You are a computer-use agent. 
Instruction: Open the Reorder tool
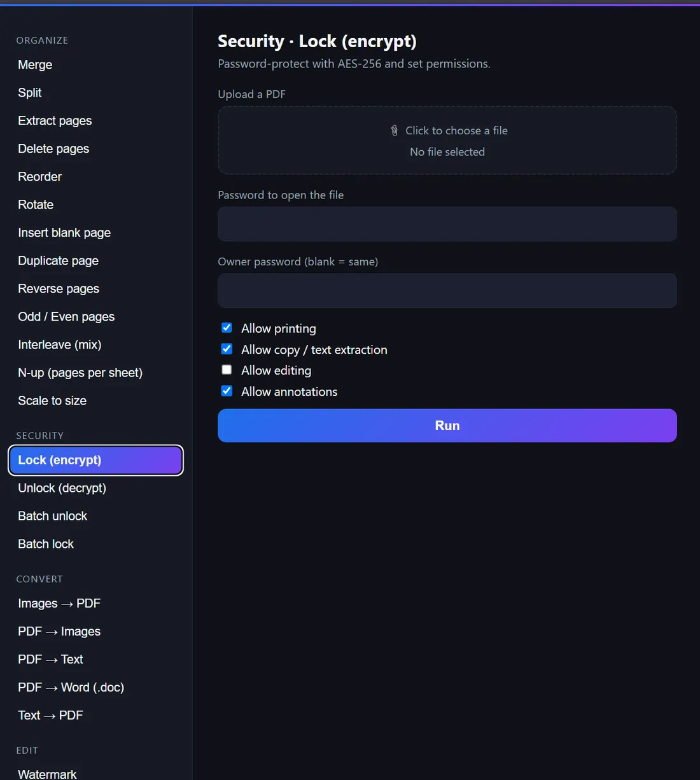coord(95,177)
